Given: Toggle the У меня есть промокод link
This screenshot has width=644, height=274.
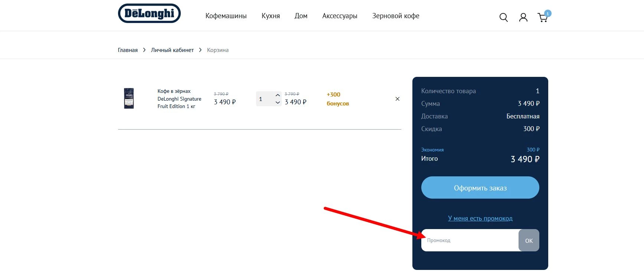Looking at the screenshot, I should [x=480, y=218].
